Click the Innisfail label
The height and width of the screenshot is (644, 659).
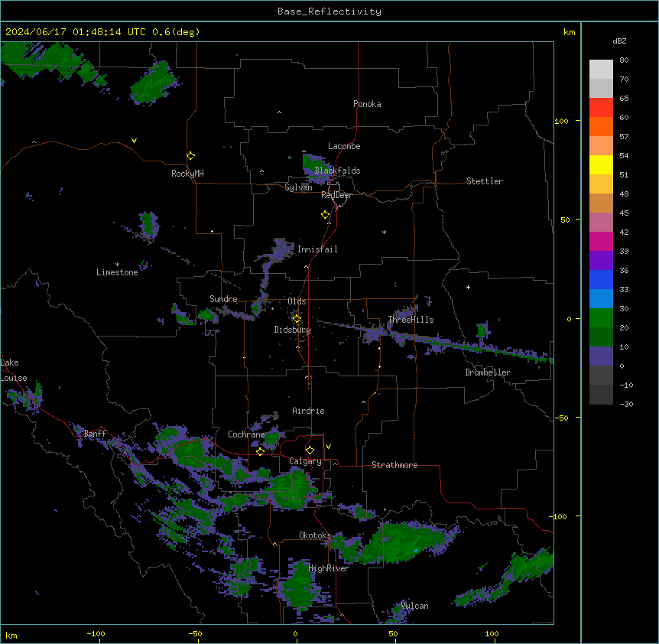pos(317,249)
